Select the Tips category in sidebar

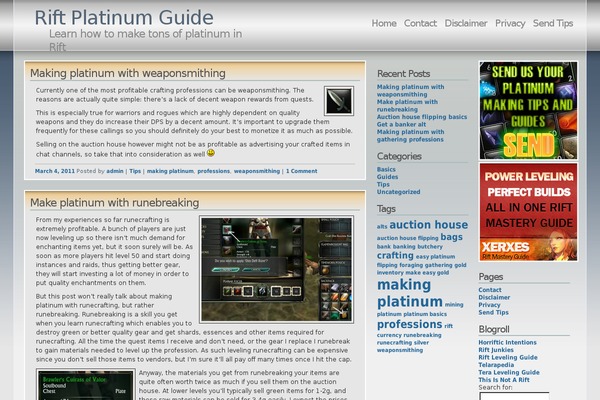click(383, 184)
